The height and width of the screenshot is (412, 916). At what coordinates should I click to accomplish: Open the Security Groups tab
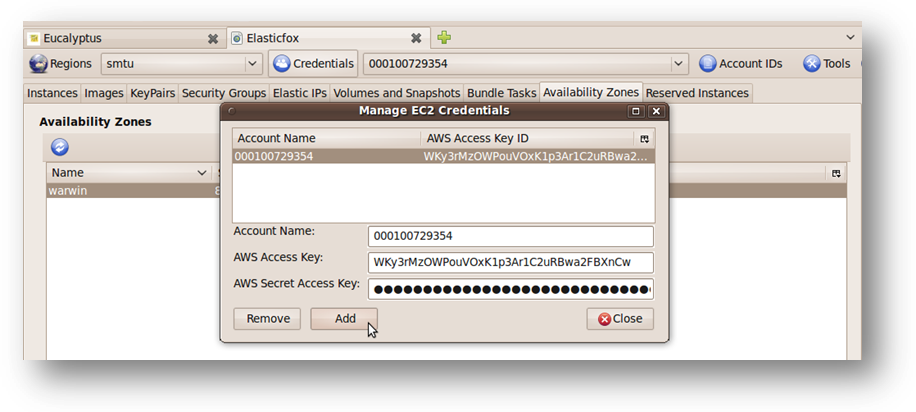(x=224, y=93)
